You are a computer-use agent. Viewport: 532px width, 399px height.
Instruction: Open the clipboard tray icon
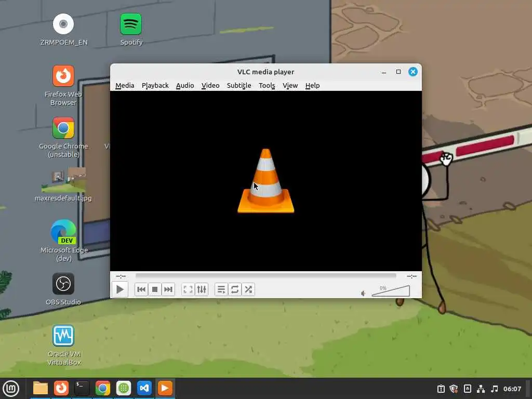point(441,389)
